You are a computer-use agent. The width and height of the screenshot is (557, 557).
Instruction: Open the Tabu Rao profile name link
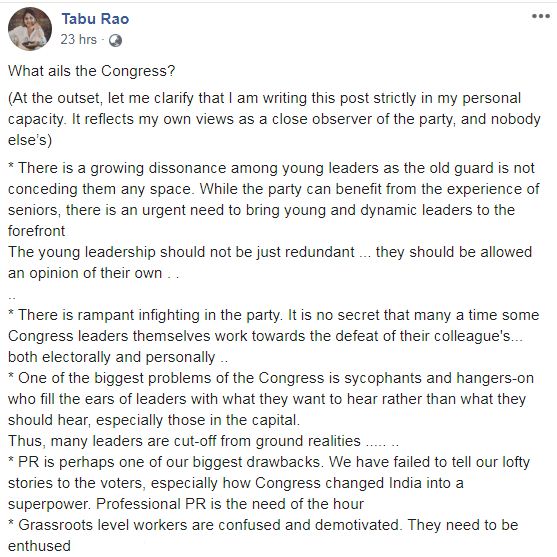(x=95, y=19)
